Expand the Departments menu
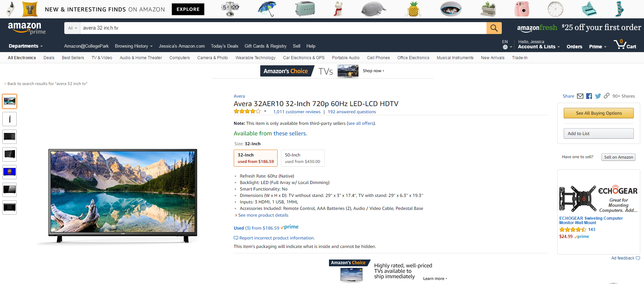Viewport: 644px width, 284px height. [26, 46]
